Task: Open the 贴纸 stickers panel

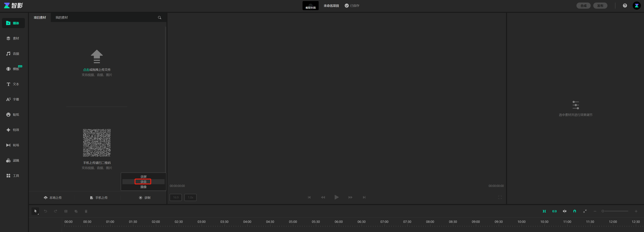Action: tap(13, 115)
